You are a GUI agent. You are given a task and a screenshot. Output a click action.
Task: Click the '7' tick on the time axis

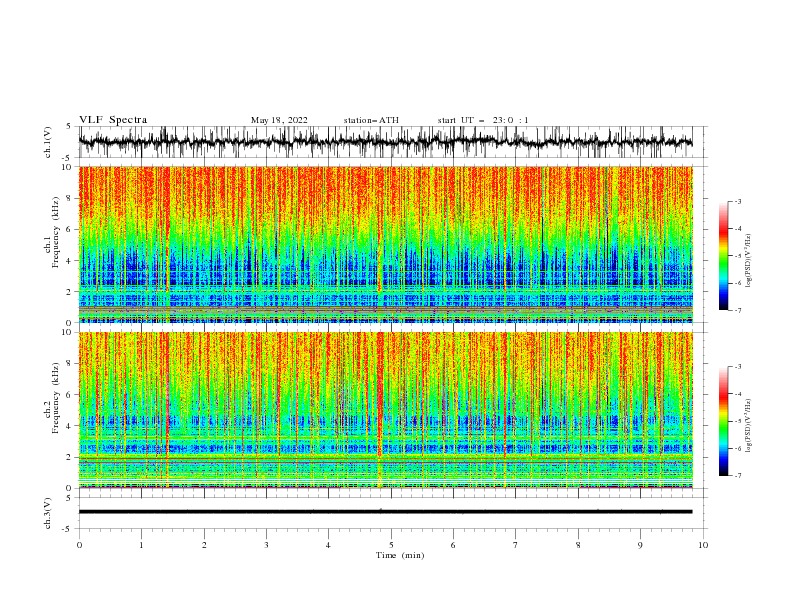(x=516, y=545)
